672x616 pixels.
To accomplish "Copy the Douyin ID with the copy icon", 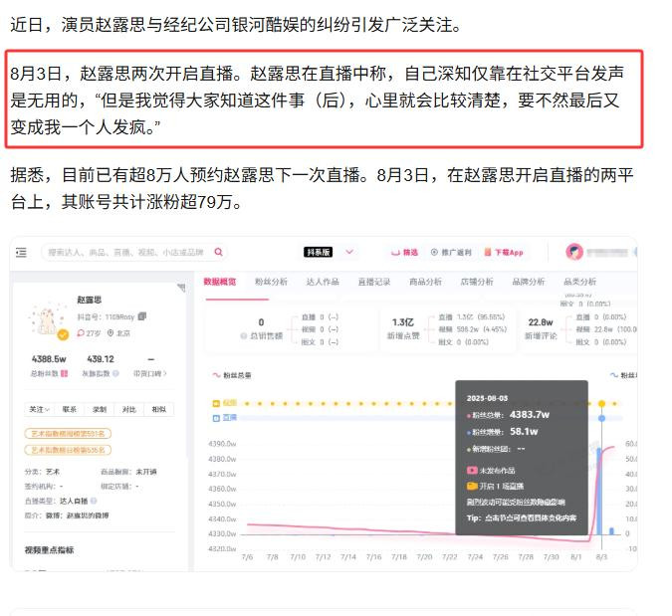I will [142, 316].
